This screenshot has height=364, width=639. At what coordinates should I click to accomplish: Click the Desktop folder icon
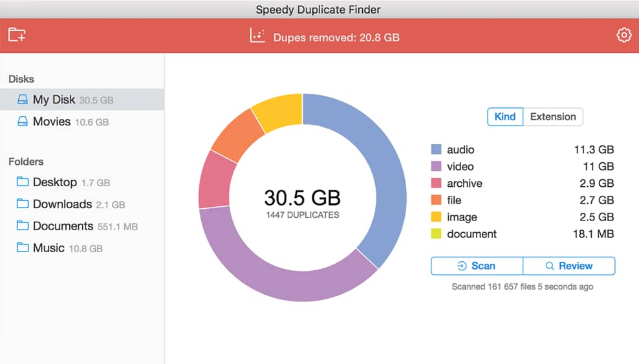(23, 182)
